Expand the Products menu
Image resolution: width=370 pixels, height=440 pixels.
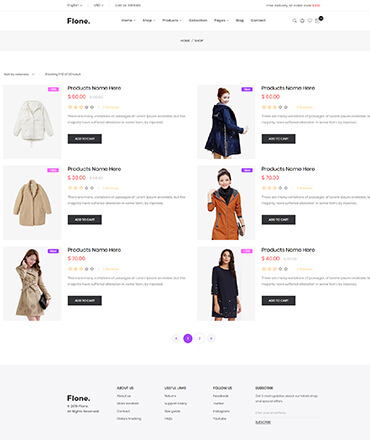[172, 20]
